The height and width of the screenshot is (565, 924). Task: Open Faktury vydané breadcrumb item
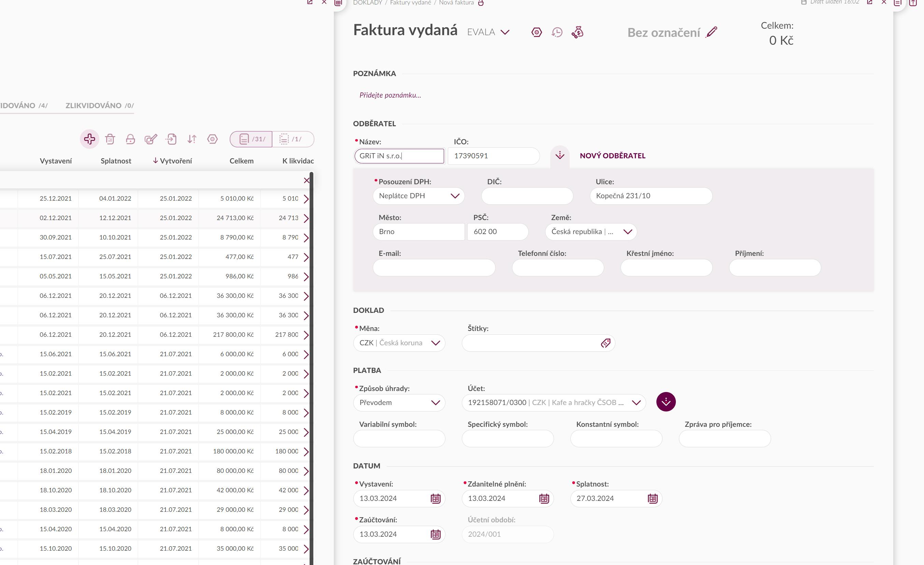point(410,3)
